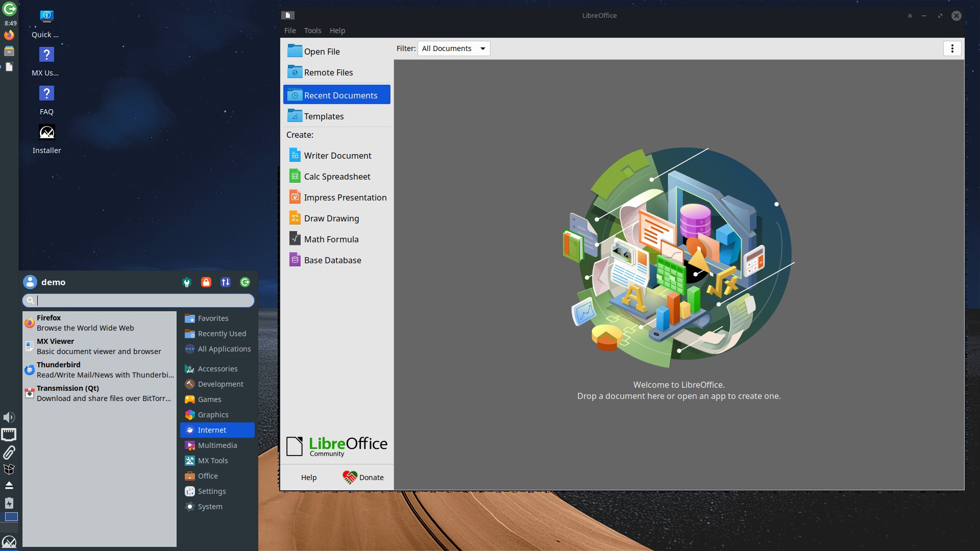Launch Firefox from the Whisker menu list
The image size is (980, 551).
85,323
